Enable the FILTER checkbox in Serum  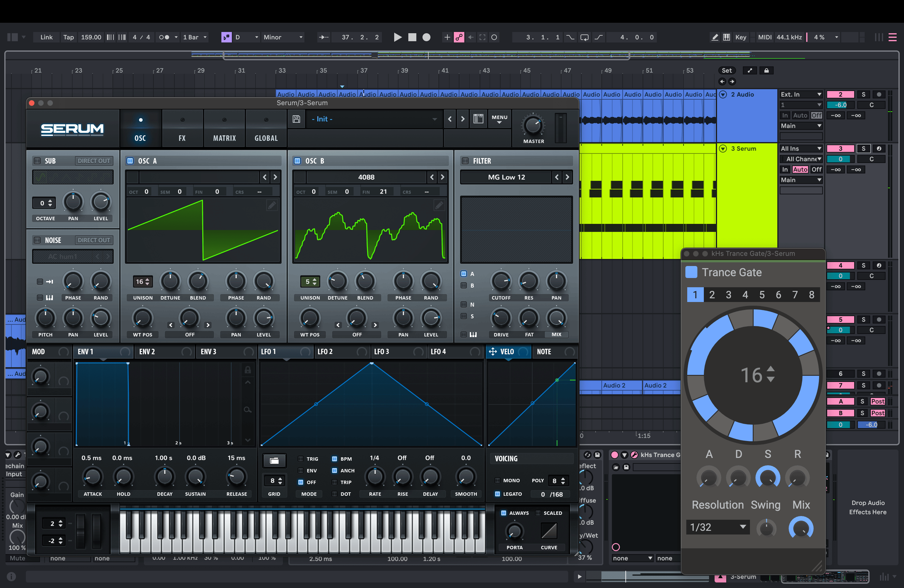tap(465, 161)
